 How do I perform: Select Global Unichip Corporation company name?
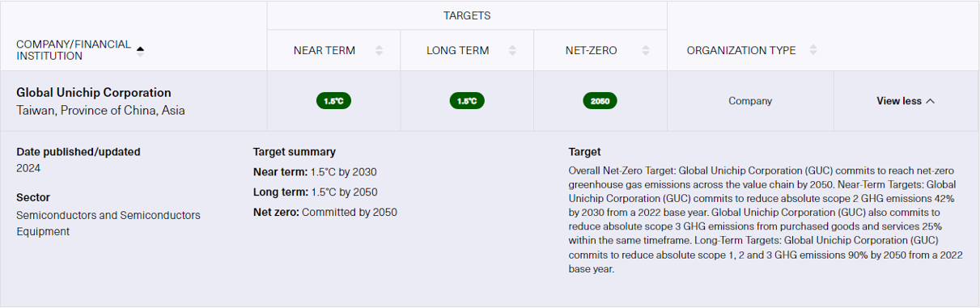pos(94,93)
